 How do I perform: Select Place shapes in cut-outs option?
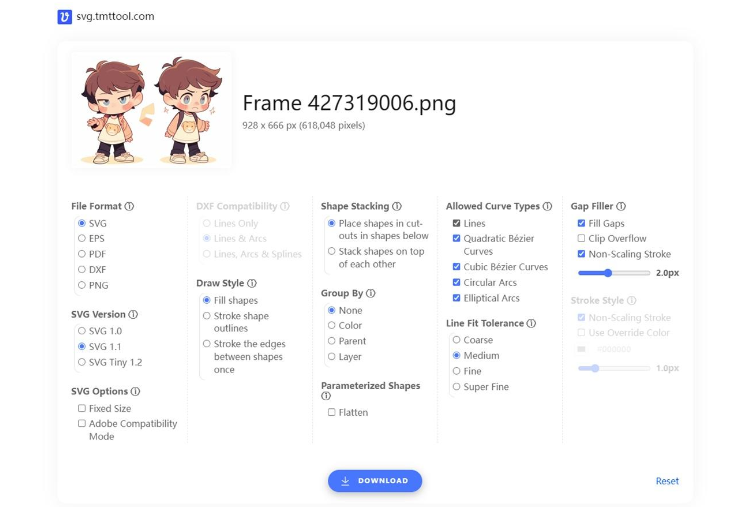coord(332,223)
